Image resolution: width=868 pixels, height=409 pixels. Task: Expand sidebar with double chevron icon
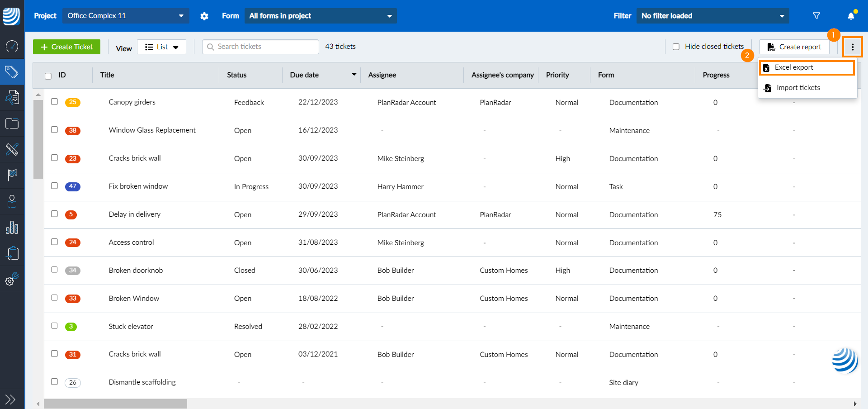pyautogui.click(x=10, y=399)
